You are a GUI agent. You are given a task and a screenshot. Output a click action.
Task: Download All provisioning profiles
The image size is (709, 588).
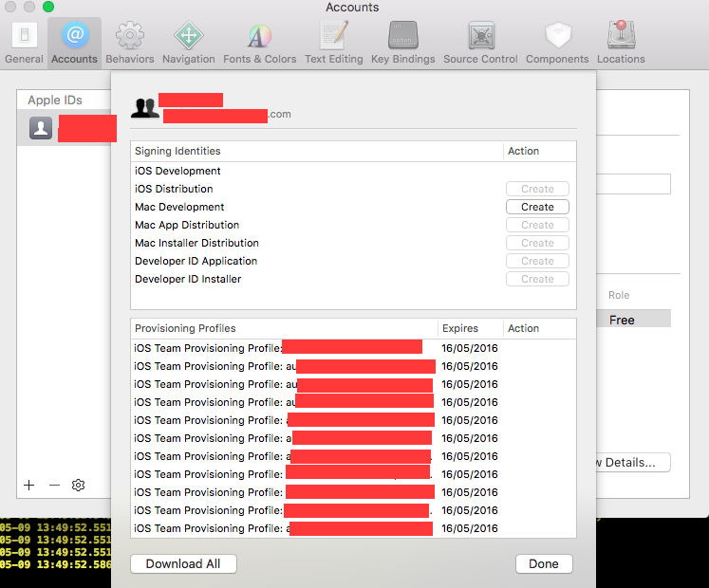(x=183, y=564)
